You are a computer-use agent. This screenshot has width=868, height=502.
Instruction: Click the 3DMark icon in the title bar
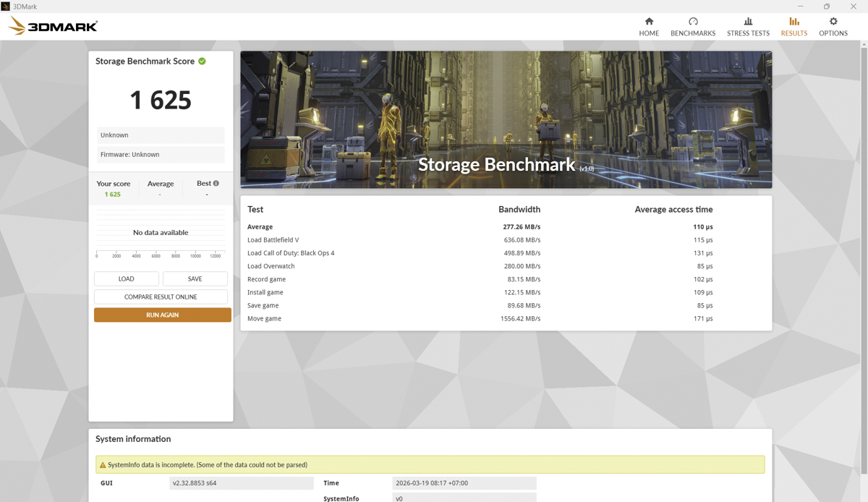click(7, 5)
